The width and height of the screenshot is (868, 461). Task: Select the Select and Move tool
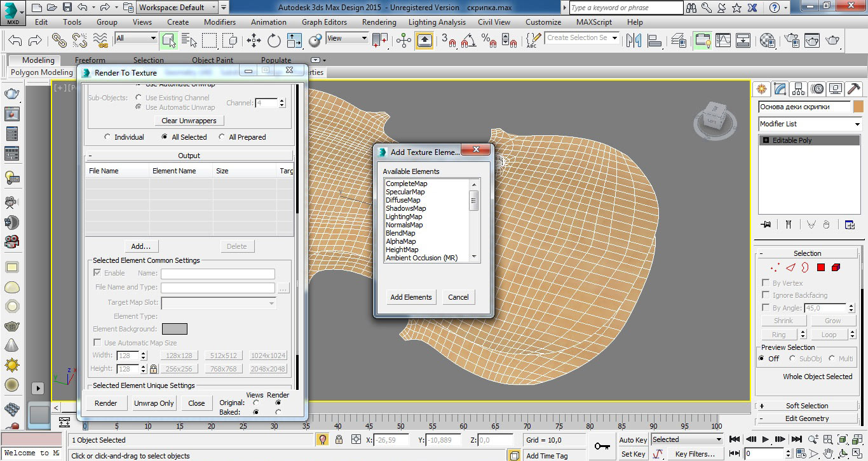[254, 41]
